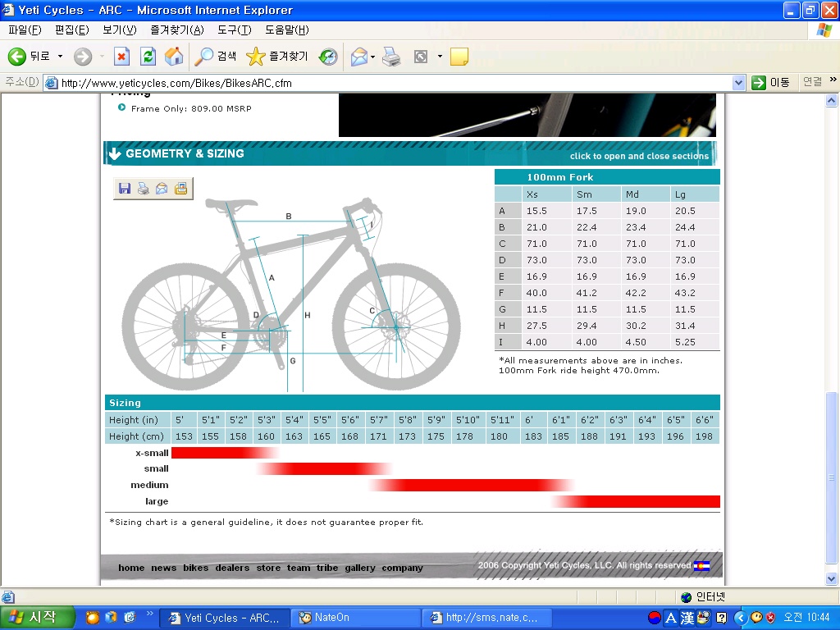840x630 pixels.
Task: Click the Go (이동) button
Action: (x=770, y=83)
